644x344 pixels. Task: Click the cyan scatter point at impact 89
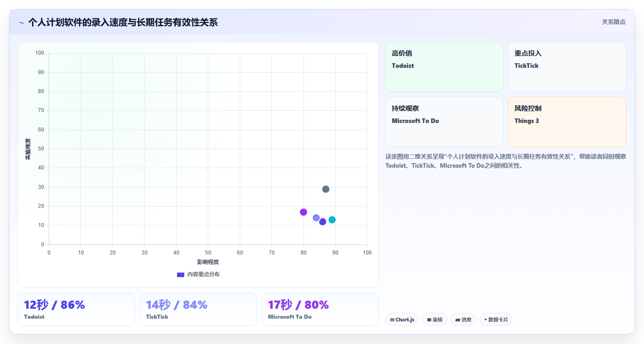[x=332, y=220]
